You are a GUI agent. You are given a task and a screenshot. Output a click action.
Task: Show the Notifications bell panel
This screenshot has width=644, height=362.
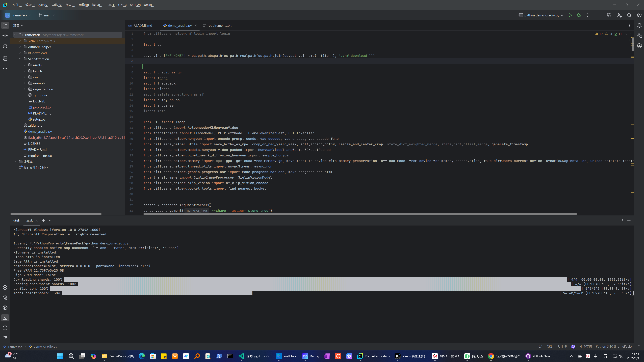click(639, 25)
